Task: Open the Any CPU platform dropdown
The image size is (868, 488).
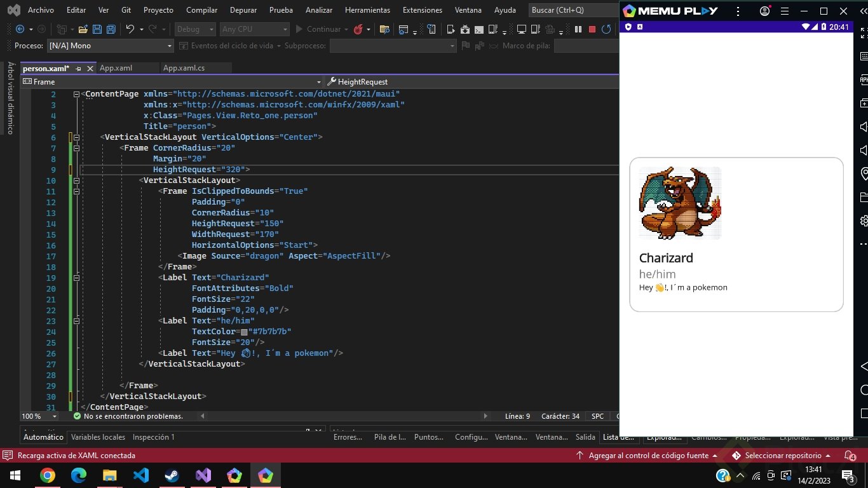Action: click(x=254, y=29)
